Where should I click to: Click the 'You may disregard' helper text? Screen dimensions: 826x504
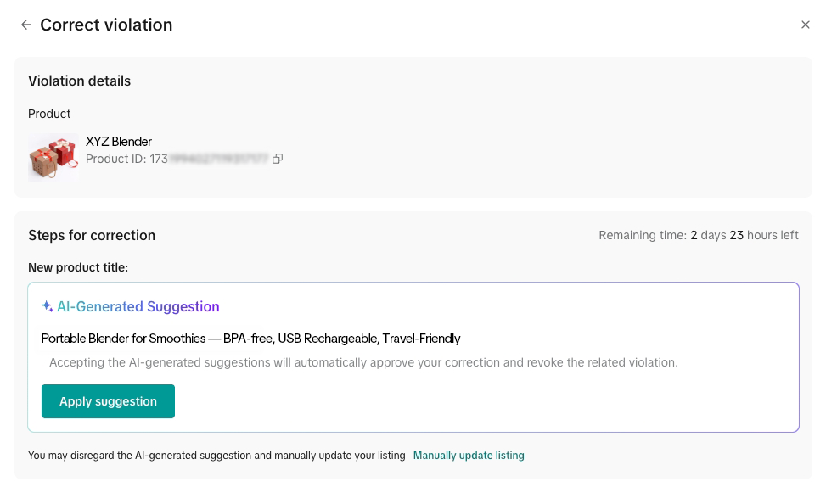tap(216, 456)
